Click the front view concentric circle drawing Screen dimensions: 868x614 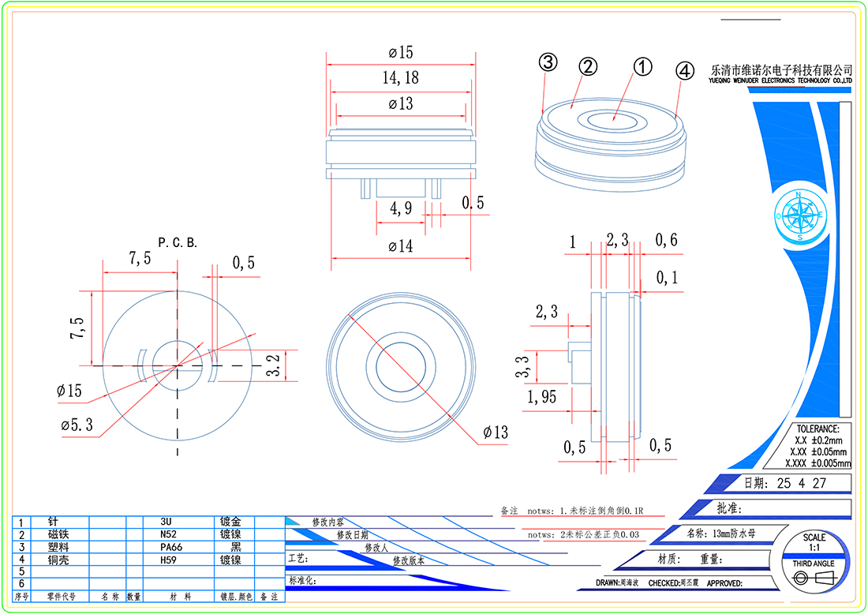point(401,365)
